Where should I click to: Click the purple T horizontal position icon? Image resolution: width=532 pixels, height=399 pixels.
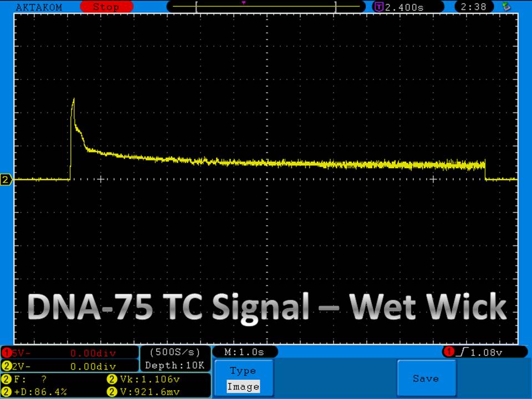[x=379, y=7]
